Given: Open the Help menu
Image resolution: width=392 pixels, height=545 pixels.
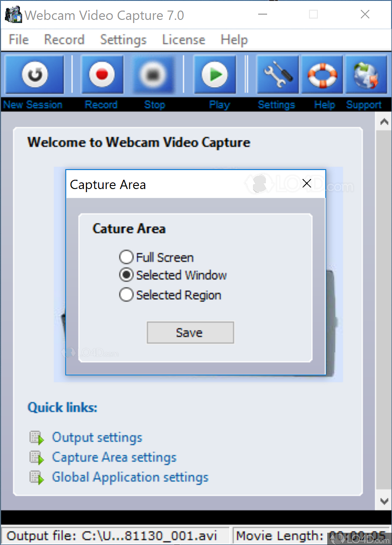Looking at the screenshot, I should (x=234, y=39).
